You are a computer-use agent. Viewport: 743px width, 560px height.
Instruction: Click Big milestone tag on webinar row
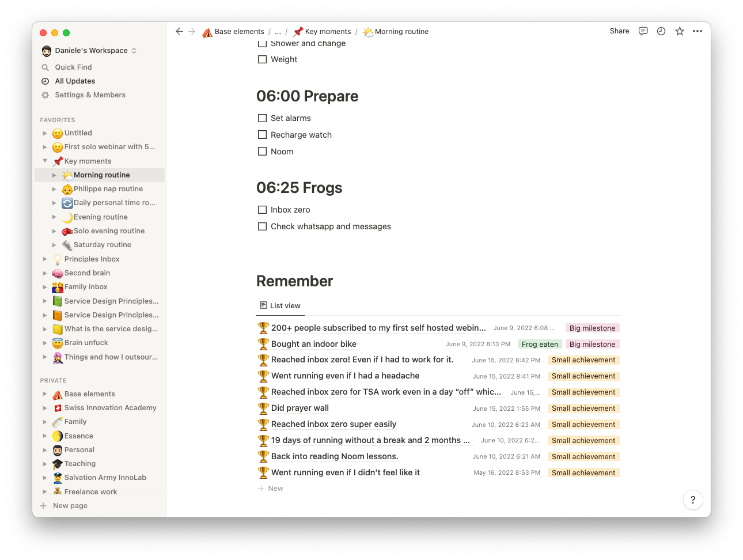[x=592, y=328]
